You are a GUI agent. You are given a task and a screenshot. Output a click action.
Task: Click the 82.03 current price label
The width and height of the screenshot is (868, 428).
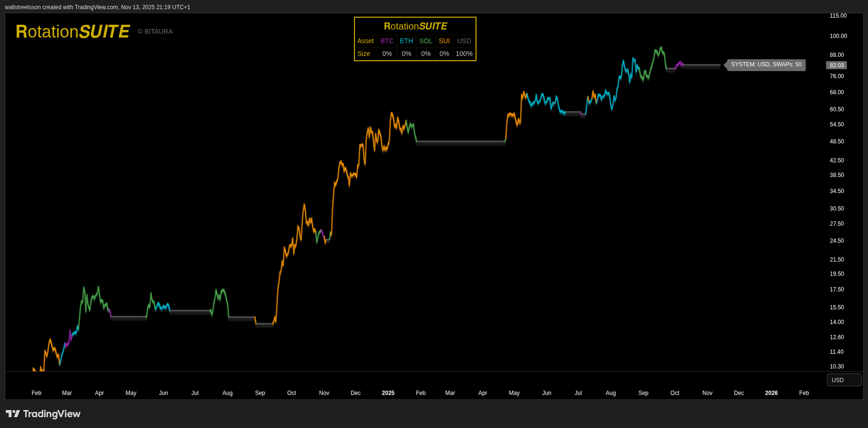tap(836, 65)
